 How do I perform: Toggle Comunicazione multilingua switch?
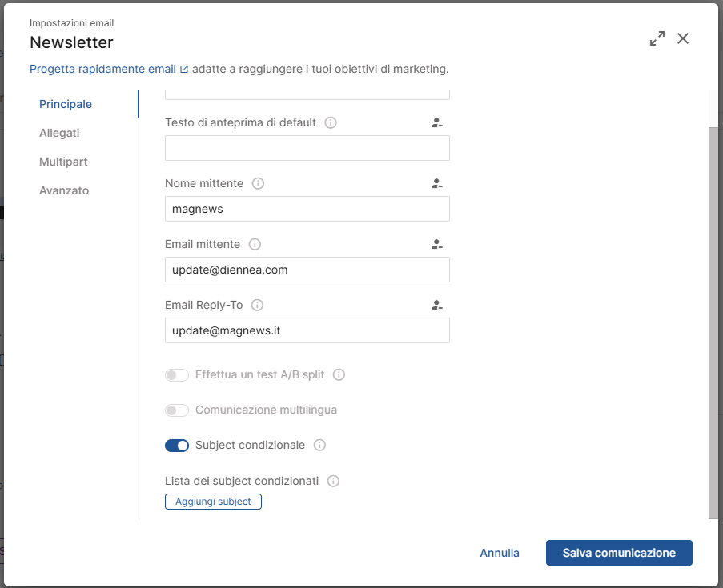point(177,410)
